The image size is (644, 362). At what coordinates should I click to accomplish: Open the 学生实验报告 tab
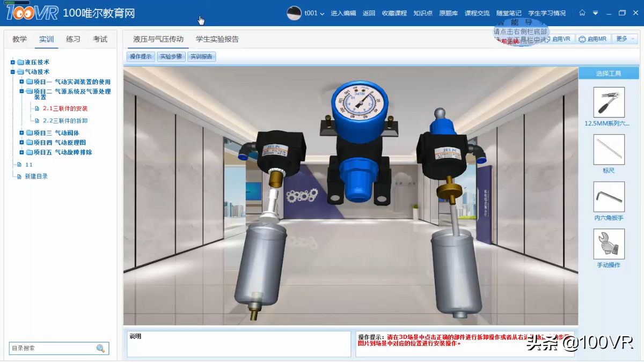coord(217,39)
